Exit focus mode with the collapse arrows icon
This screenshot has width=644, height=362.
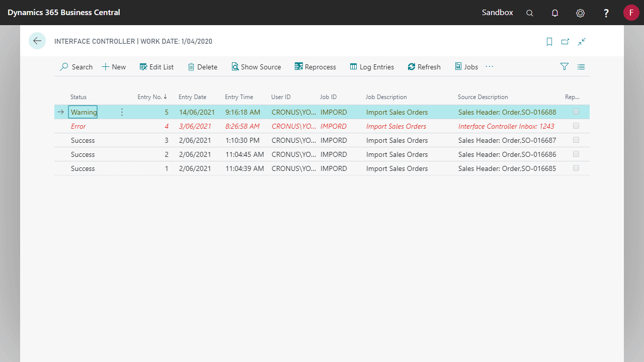(582, 42)
